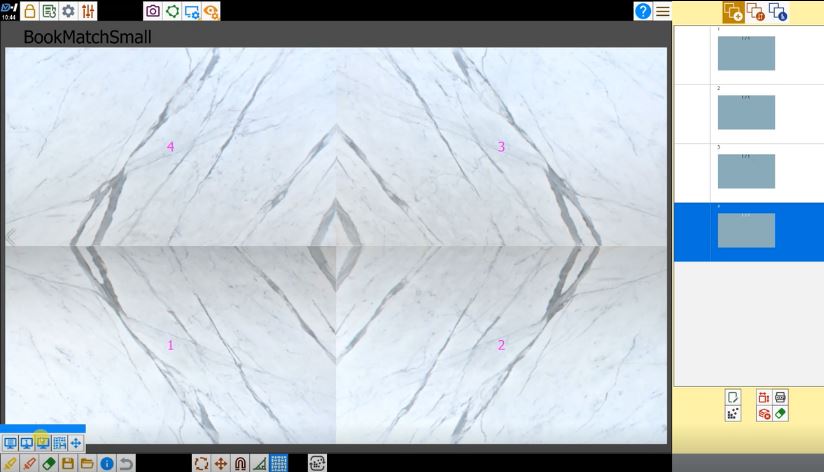Open the hamburger menu
The height and width of the screenshot is (472, 824).
[663, 11]
